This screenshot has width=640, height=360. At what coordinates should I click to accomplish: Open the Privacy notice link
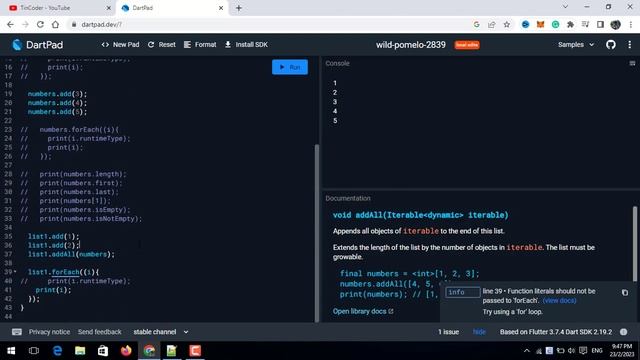click(49, 332)
